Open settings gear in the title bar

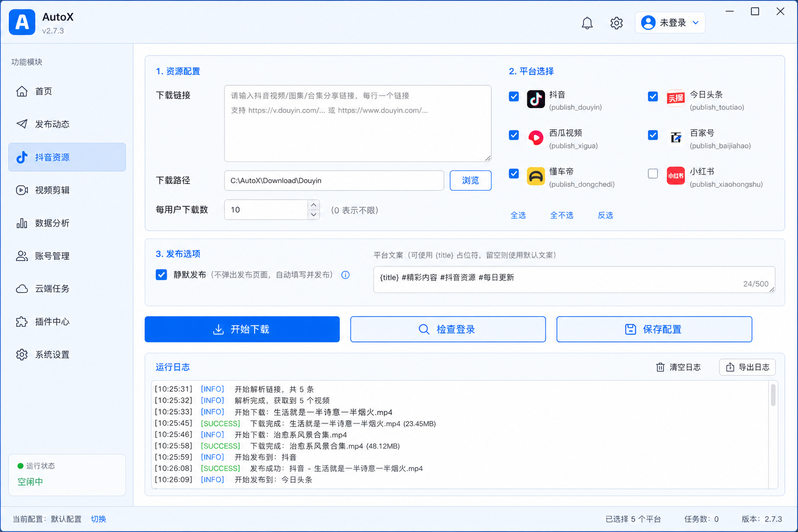(x=617, y=23)
